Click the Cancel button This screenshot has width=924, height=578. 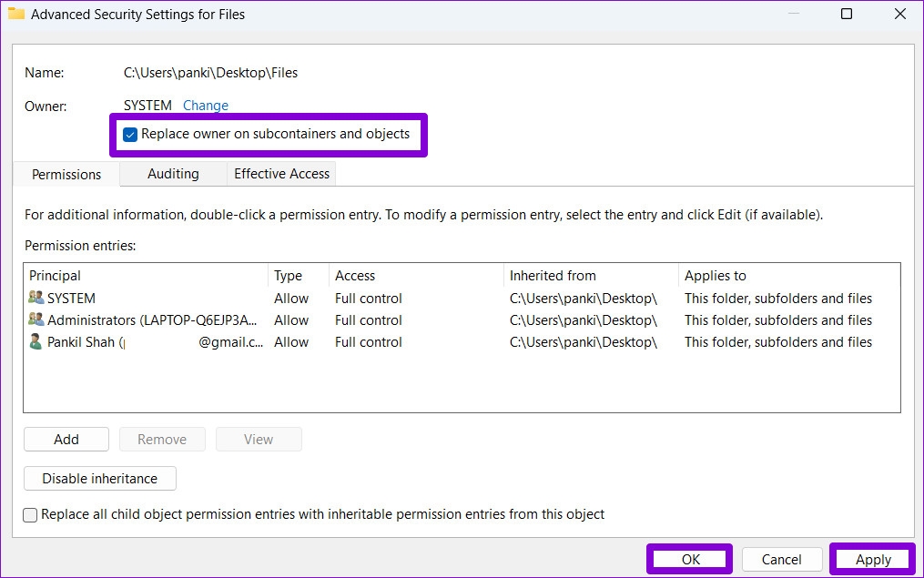(x=781, y=559)
